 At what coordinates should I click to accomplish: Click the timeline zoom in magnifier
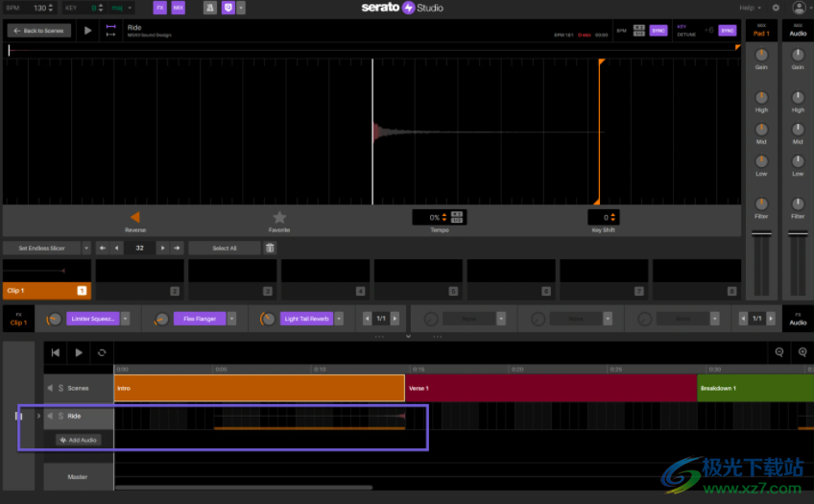pos(802,352)
